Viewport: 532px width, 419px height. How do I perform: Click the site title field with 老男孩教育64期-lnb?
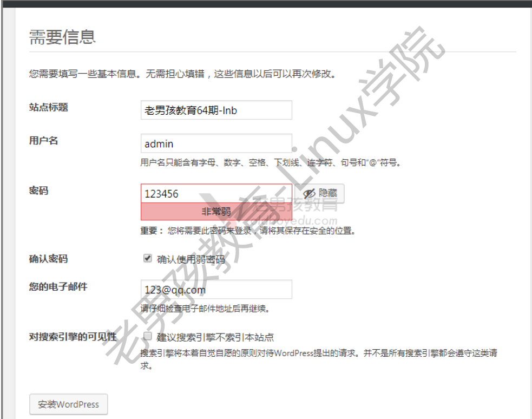(216, 110)
